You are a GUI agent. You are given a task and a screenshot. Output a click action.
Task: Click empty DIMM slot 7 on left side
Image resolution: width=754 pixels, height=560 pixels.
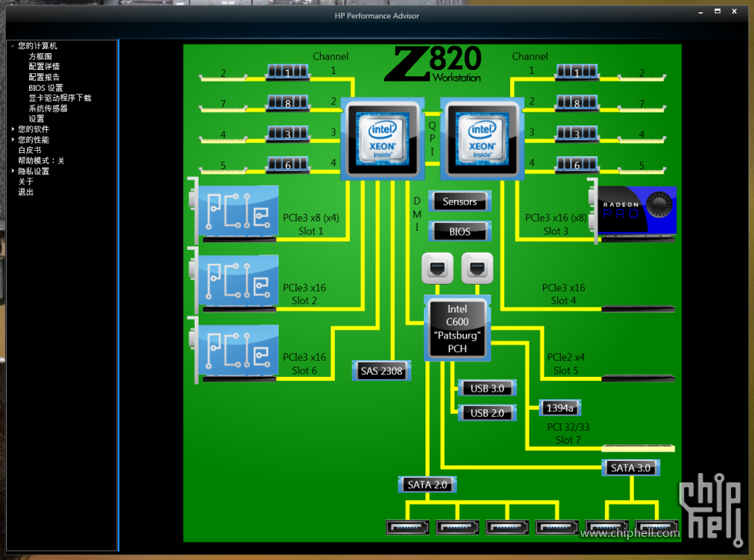coord(223,108)
